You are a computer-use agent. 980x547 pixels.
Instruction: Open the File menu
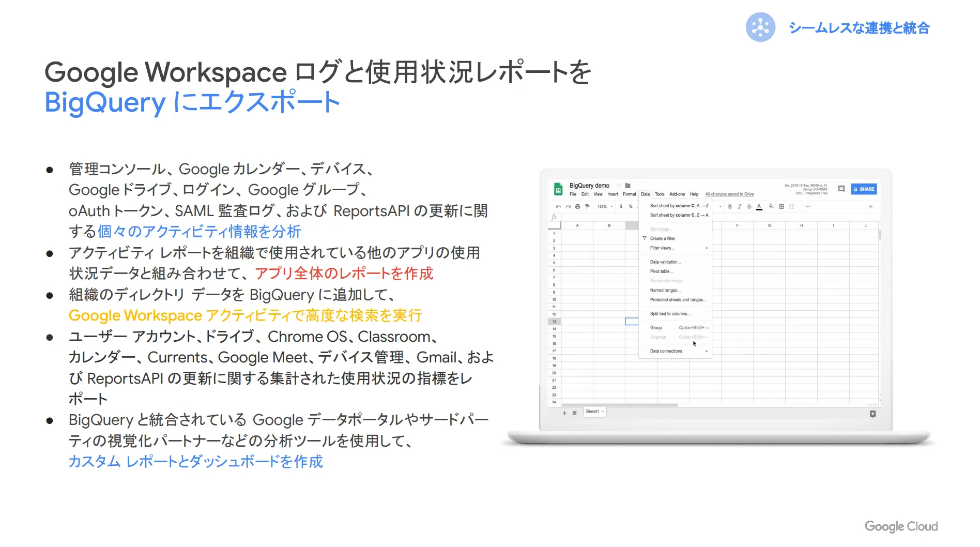tap(573, 194)
